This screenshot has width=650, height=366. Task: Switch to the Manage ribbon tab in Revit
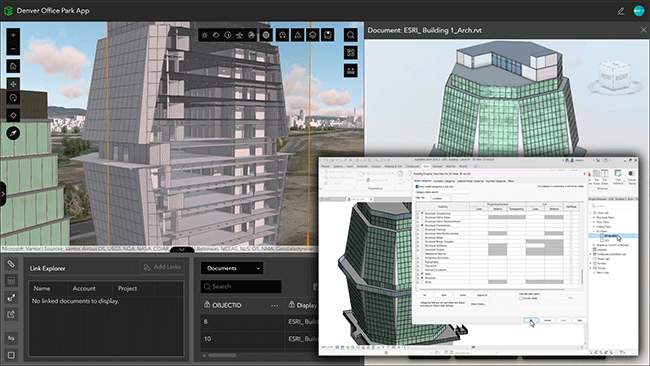437,166
